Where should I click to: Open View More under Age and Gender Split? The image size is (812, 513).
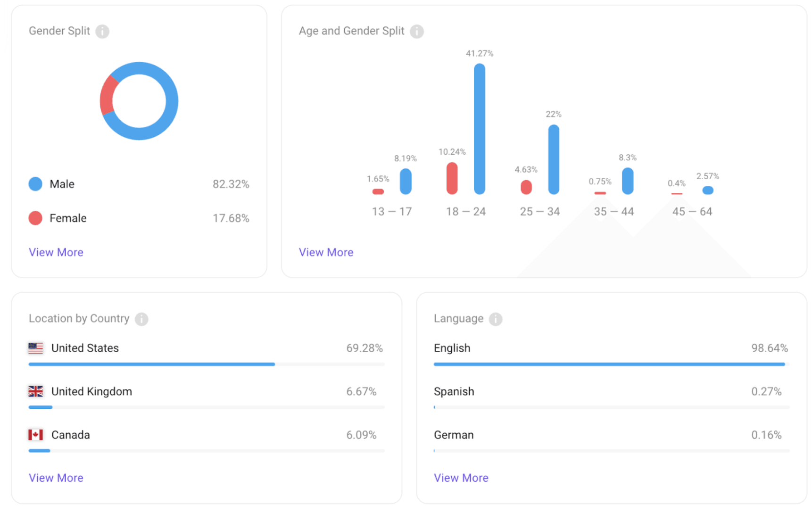(326, 252)
